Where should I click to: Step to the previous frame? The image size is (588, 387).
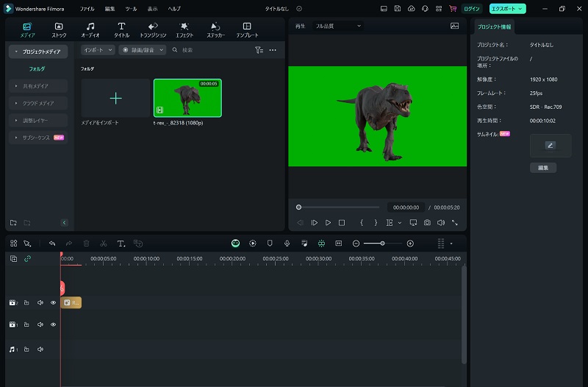coord(300,223)
